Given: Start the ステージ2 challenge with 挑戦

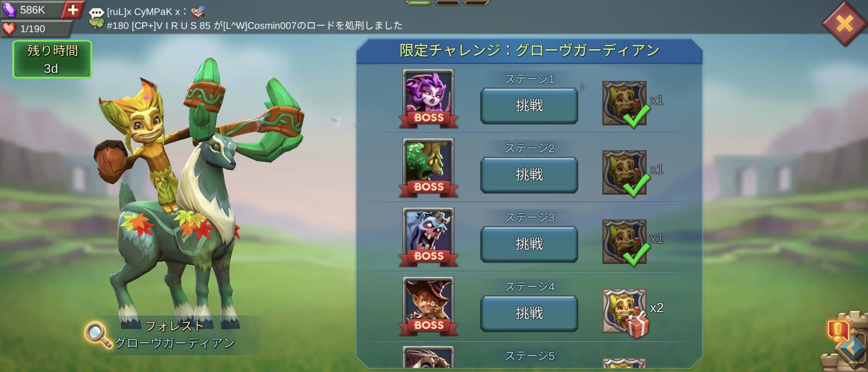Looking at the screenshot, I should pos(529,175).
